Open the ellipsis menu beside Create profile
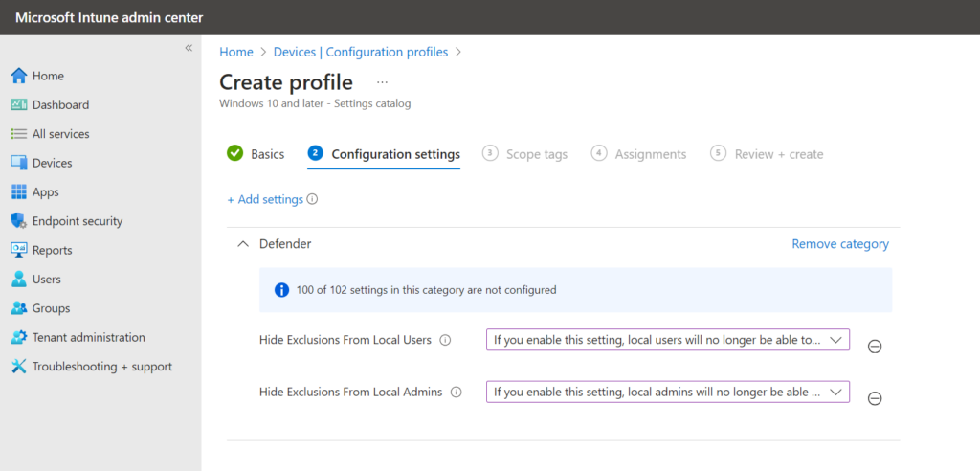The height and width of the screenshot is (471, 980). pos(383,82)
